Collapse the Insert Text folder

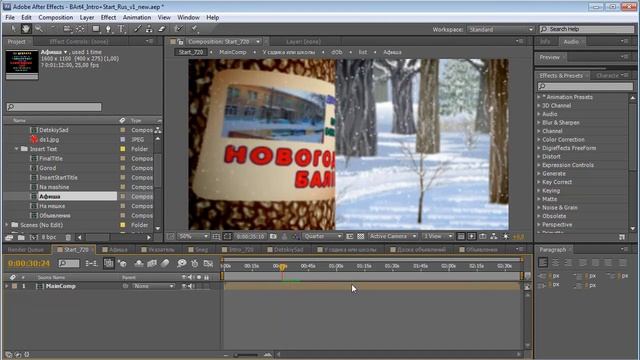pyautogui.click(x=16, y=149)
